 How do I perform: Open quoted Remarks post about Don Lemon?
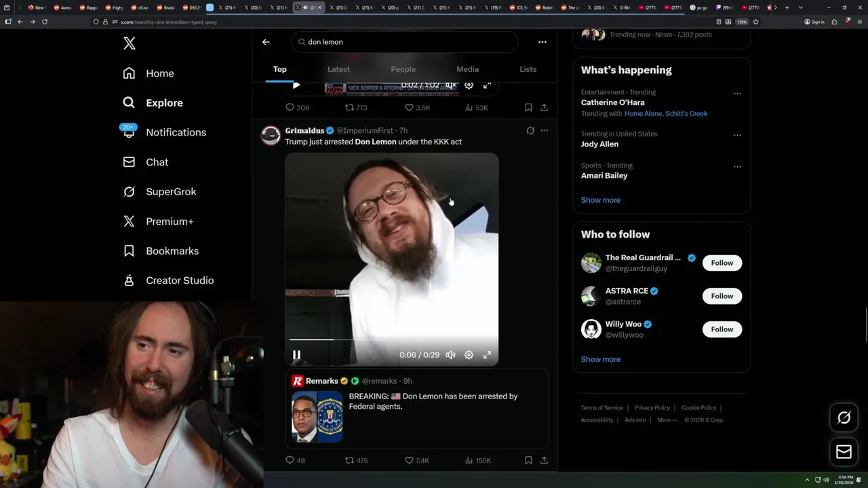click(416, 409)
